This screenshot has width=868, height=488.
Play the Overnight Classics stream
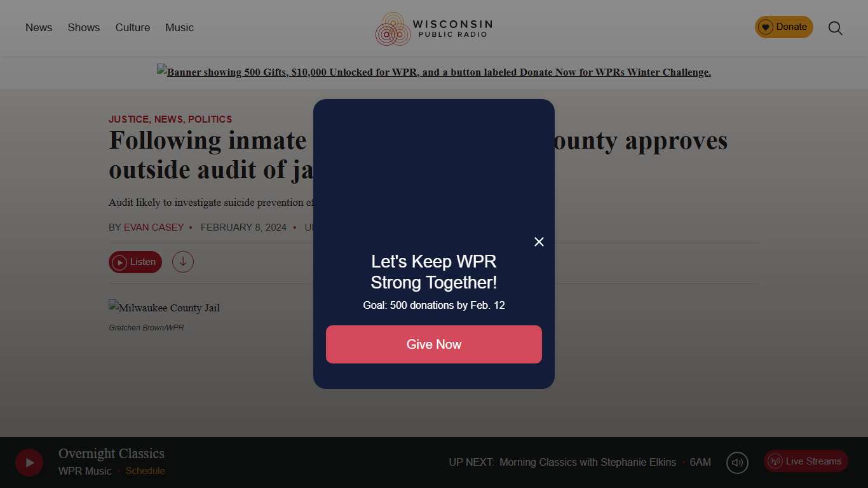tap(29, 463)
